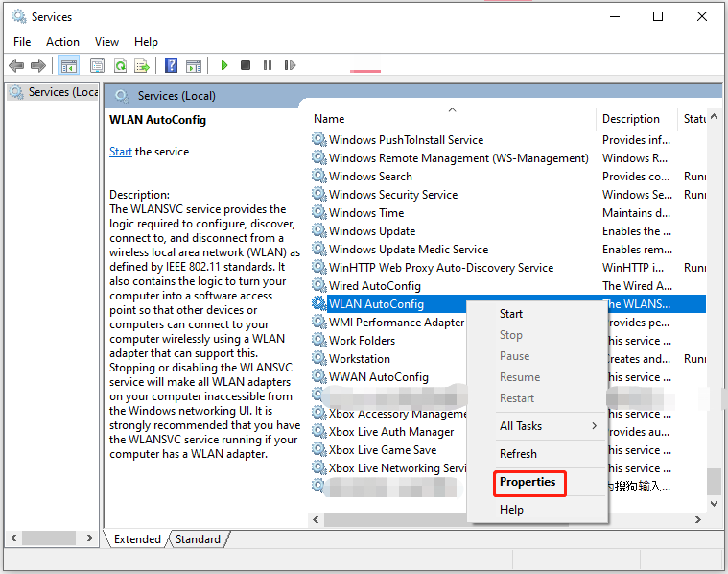Select Services (Local) in the console tree
This screenshot has height=574, width=728.
click(55, 92)
